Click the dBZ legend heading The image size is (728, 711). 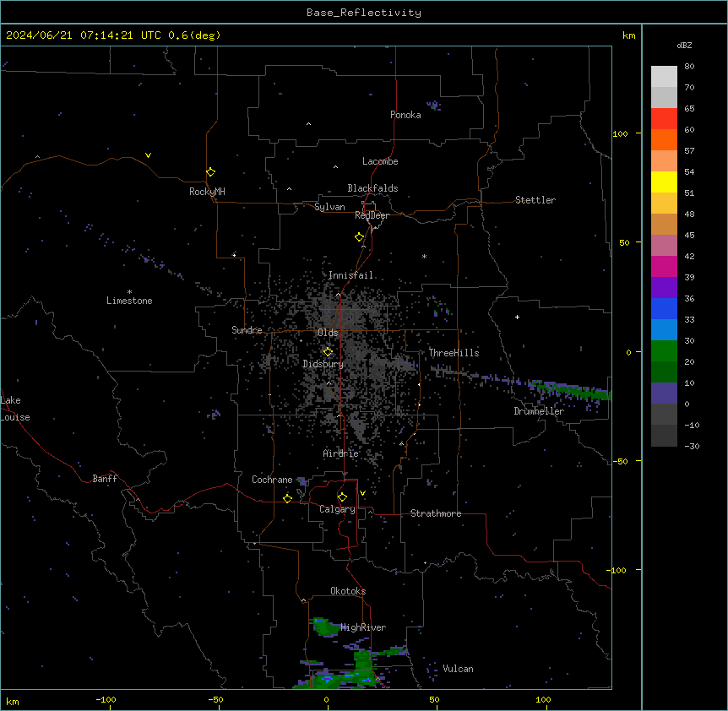coord(684,45)
